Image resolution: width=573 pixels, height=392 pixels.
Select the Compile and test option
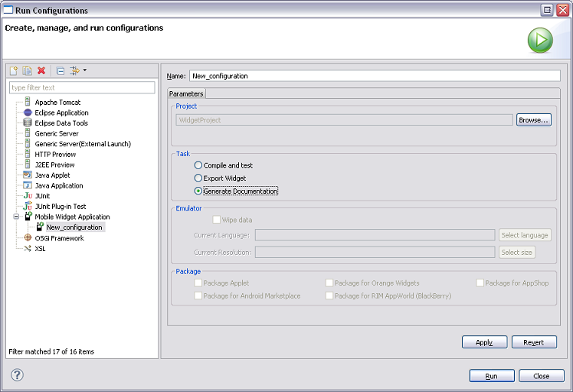[199, 165]
